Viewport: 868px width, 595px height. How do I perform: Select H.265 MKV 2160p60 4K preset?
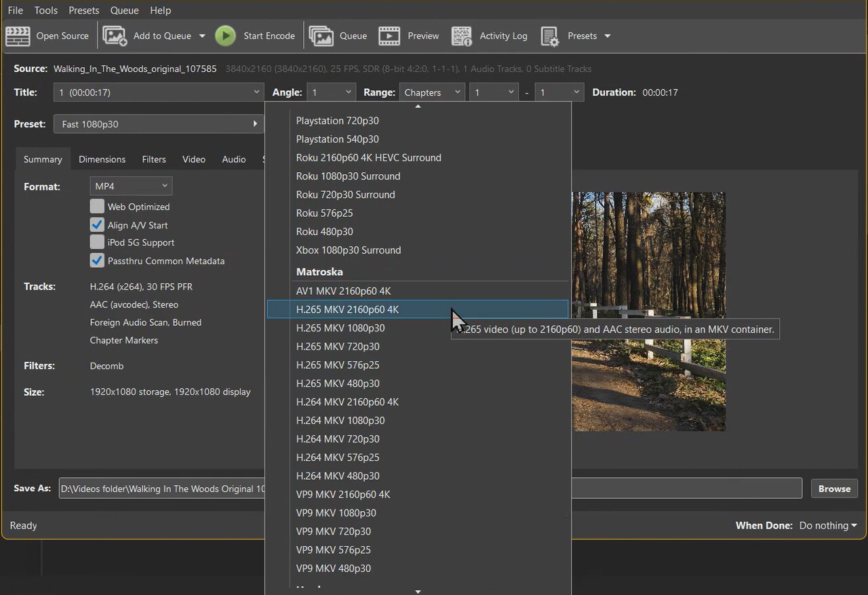(x=418, y=309)
